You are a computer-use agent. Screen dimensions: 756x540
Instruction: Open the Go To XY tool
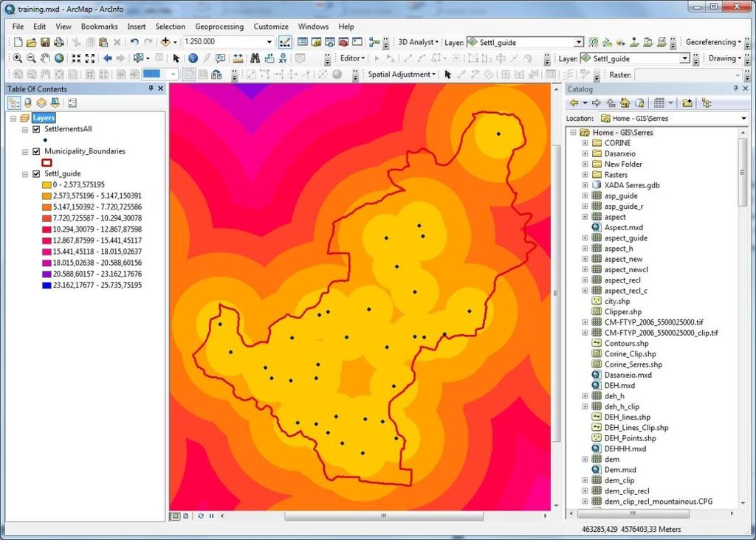[x=283, y=58]
